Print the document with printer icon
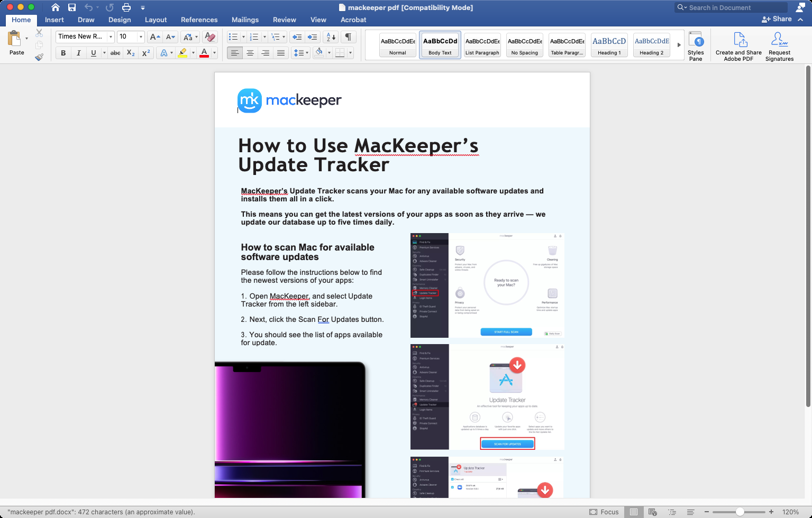 (126, 7)
